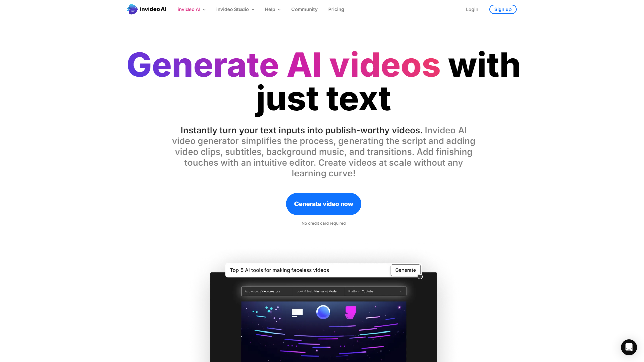Click the 'Login' link
Image resolution: width=644 pixels, height=362 pixels.
472,9
